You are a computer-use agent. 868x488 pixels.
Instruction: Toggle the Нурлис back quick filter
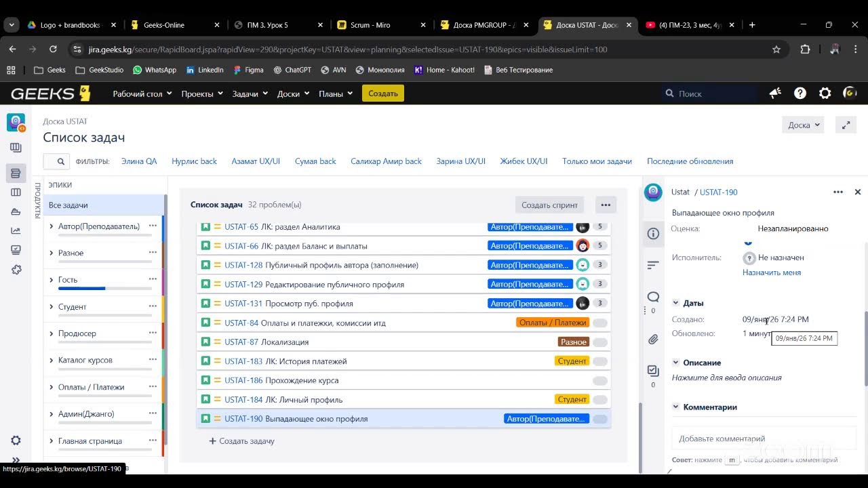pos(194,161)
